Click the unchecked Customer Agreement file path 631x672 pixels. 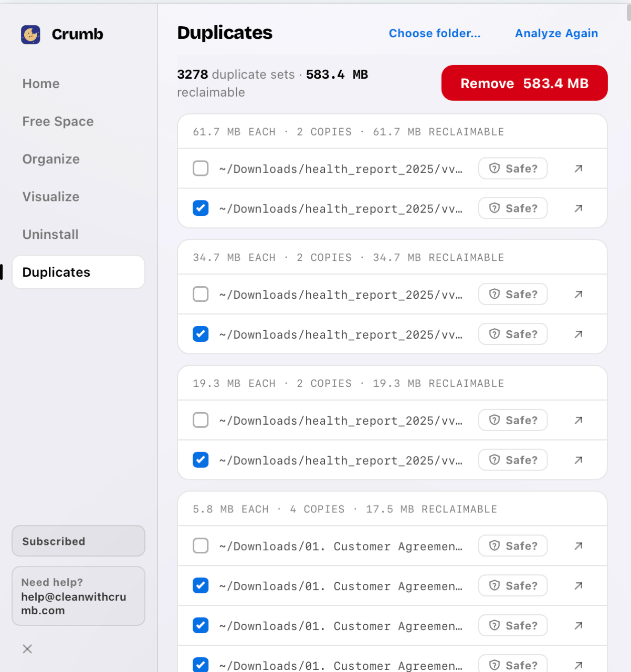pyautogui.click(x=341, y=547)
